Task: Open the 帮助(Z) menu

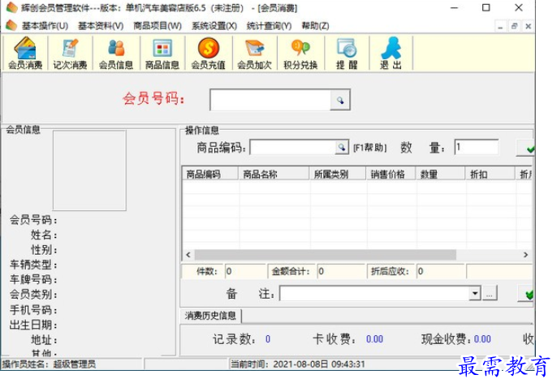Action: point(315,26)
